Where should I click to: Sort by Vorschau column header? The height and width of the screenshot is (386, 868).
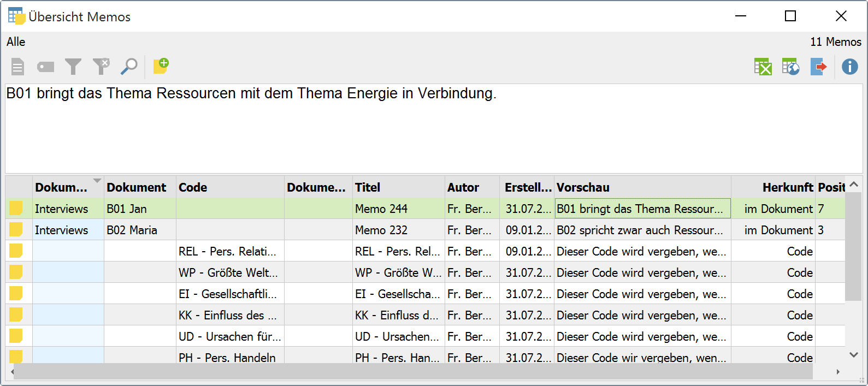click(x=642, y=187)
